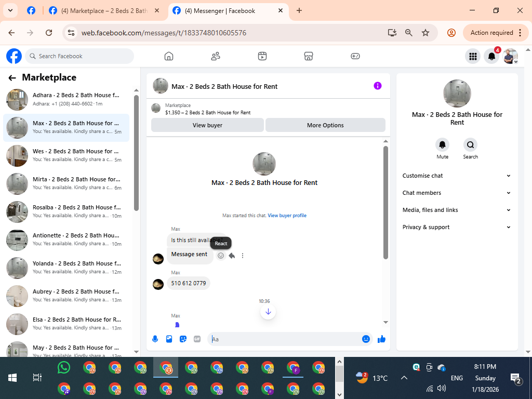
Task: Click the install app icon in address bar
Action: tap(392, 33)
